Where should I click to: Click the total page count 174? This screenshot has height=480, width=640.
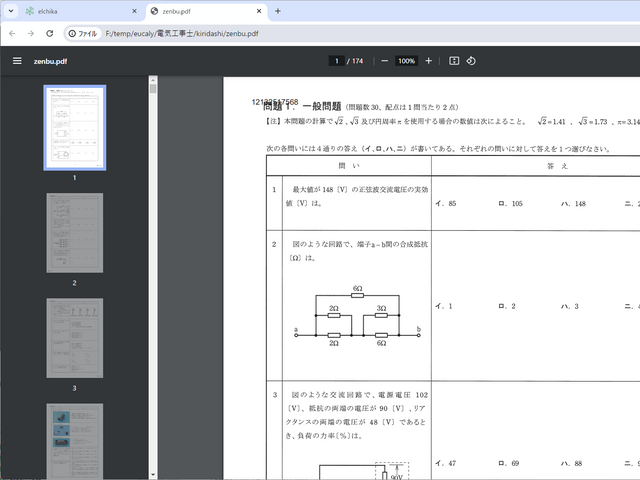358,61
